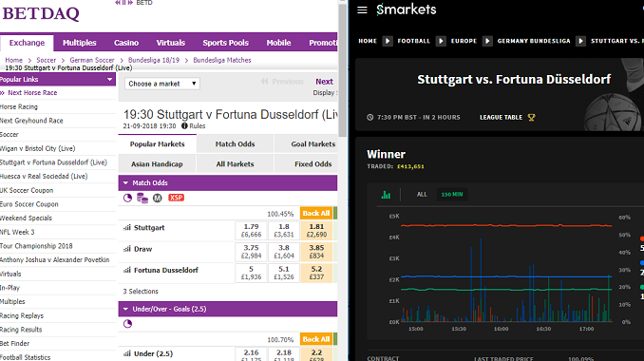Click the League Table trophy icon

(x=531, y=118)
